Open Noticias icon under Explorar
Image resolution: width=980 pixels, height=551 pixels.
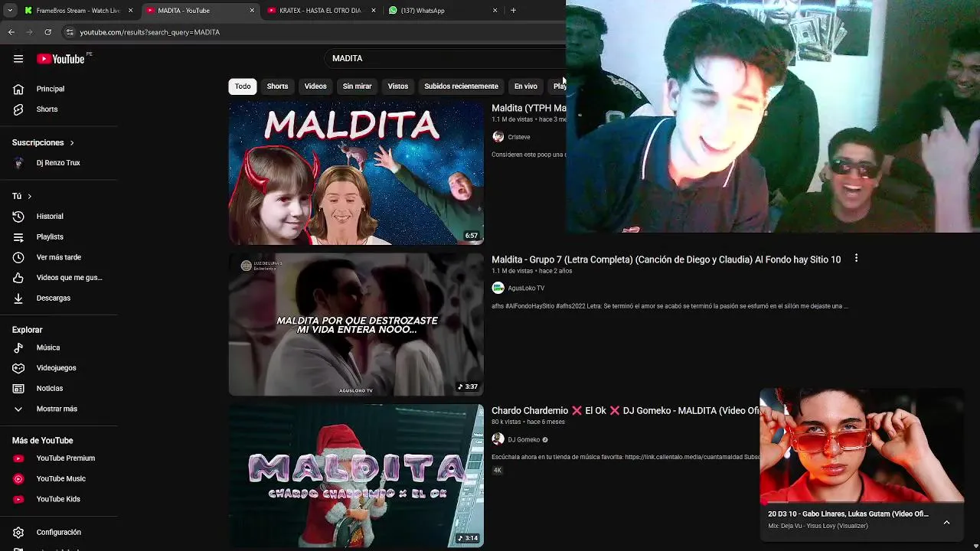click(x=18, y=389)
